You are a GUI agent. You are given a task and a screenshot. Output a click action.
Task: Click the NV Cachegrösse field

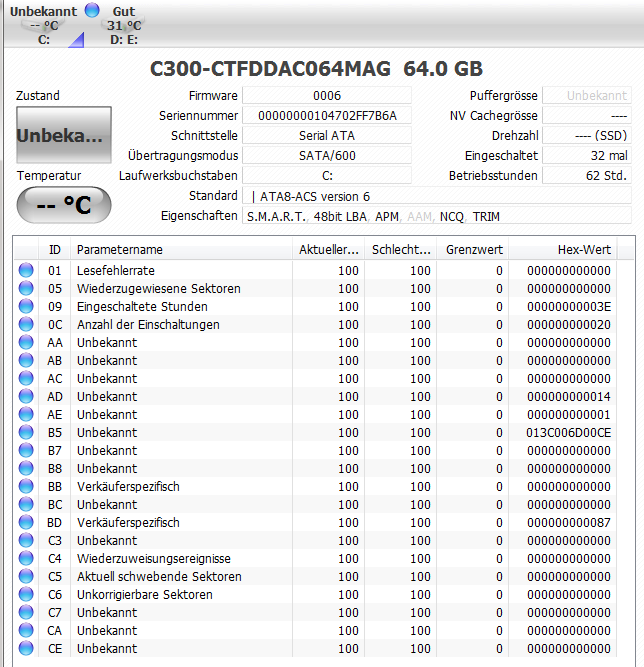(587, 115)
